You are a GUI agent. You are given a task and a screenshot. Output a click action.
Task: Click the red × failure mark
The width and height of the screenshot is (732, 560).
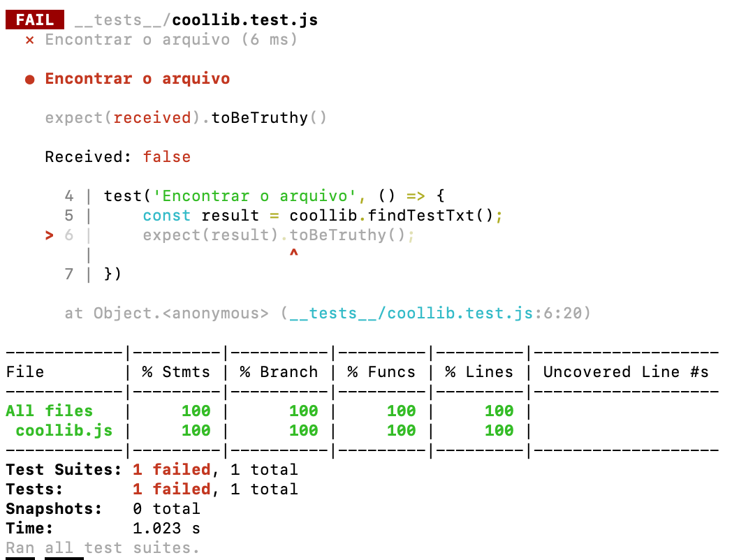click(29, 40)
